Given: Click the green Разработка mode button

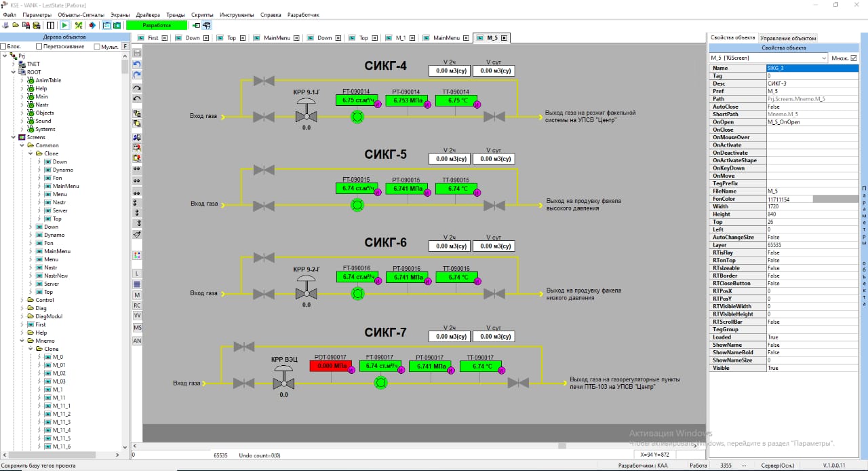Looking at the screenshot, I should (156, 25).
